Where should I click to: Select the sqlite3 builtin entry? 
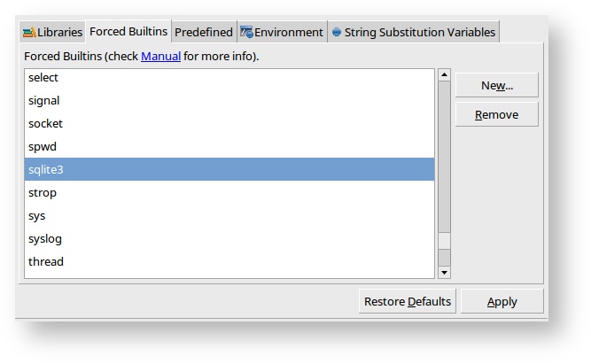click(229, 169)
